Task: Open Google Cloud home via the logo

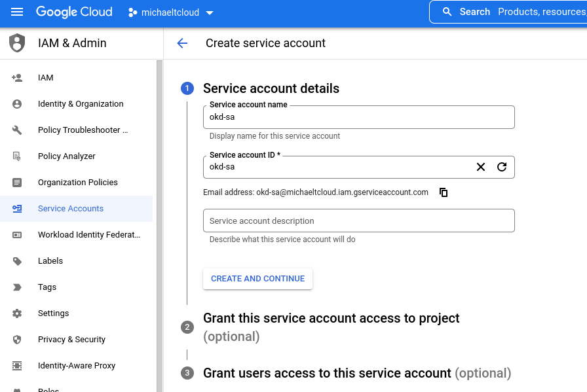Action: pyautogui.click(x=74, y=12)
